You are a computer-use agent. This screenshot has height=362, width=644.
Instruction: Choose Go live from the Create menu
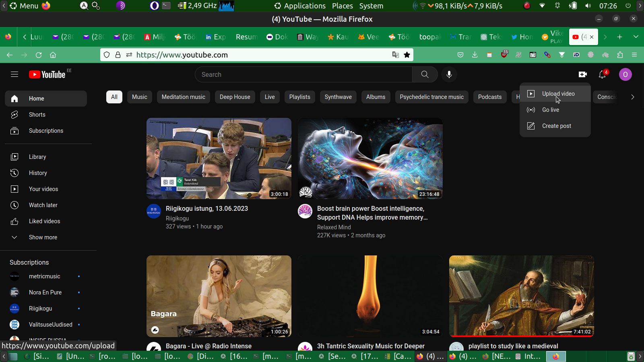pyautogui.click(x=550, y=110)
